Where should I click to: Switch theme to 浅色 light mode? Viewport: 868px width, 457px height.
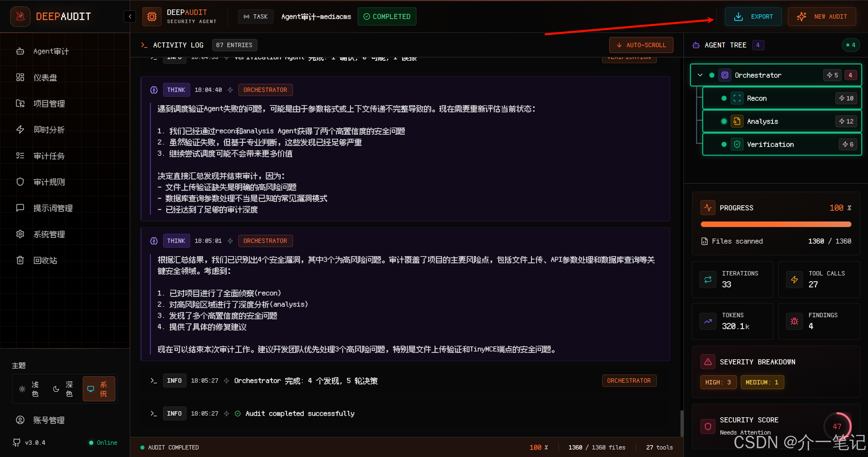(29, 389)
